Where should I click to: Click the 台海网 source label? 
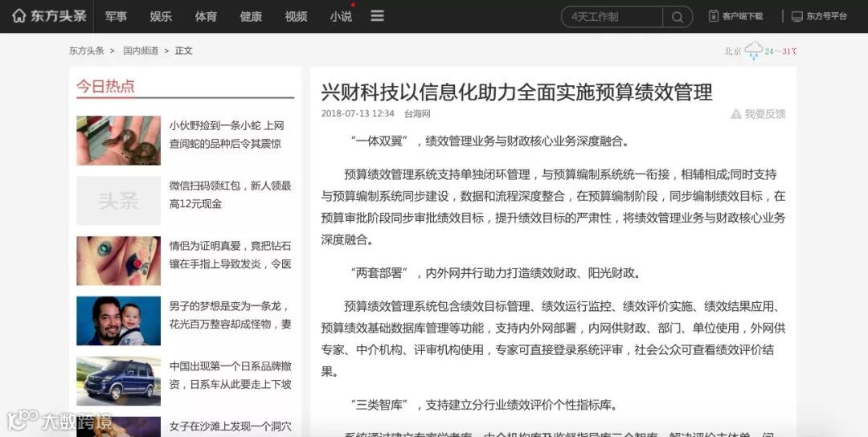[417, 114]
